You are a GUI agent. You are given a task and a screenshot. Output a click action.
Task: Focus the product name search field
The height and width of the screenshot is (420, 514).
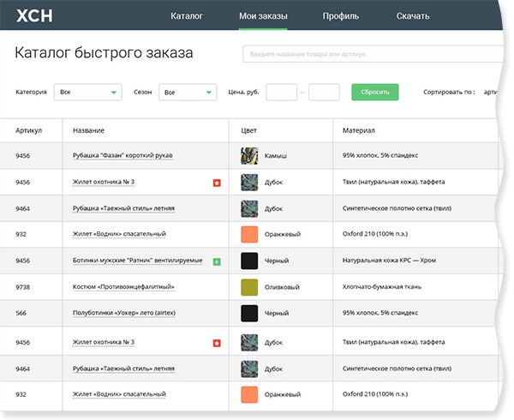(373, 54)
